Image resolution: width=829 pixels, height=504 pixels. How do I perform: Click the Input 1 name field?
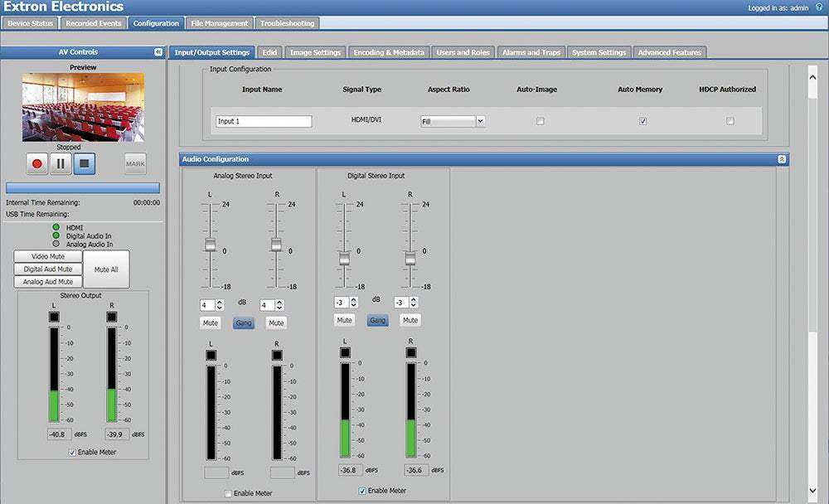click(x=263, y=121)
